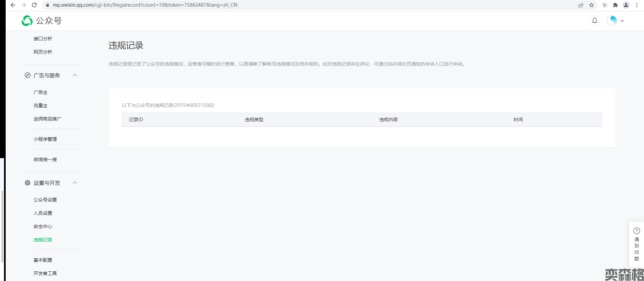Open 微信搜一搜 sidebar item
Viewport: 644px width, 281px height.
click(x=45, y=159)
